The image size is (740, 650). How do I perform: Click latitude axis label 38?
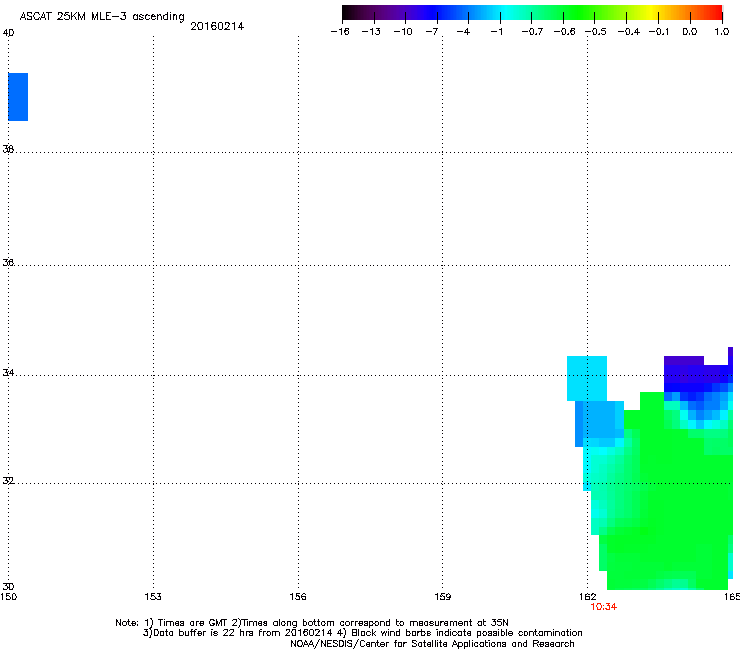click(8, 149)
